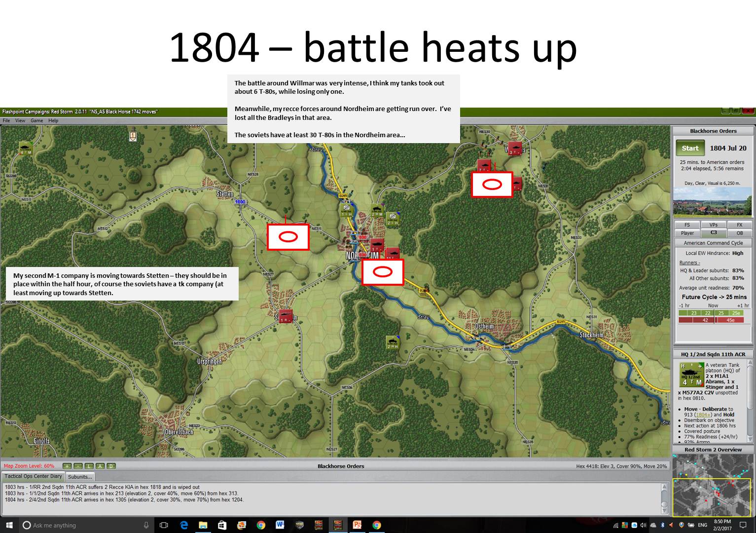Select the red Soviet unit at Sondheim
The width and height of the screenshot is (756, 533).
tap(285, 316)
